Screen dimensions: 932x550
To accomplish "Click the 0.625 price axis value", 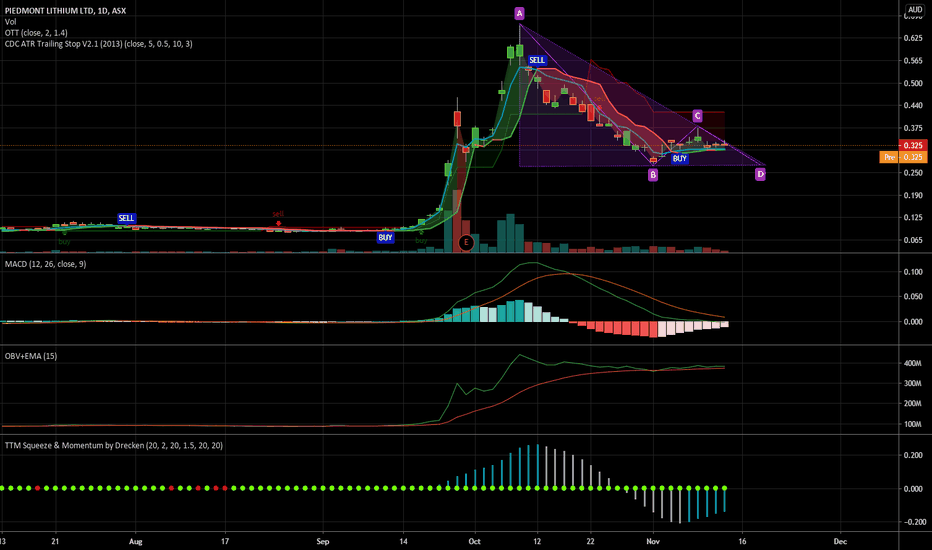I will tap(913, 38).
